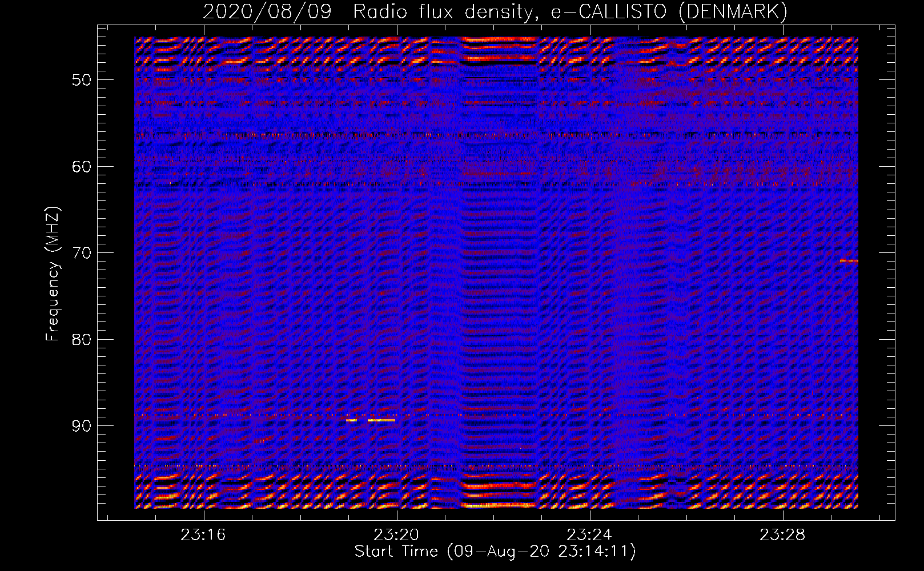Click the 'Start Time (09-Aug-20 23:14:11)' axis label

click(x=495, y=552)
